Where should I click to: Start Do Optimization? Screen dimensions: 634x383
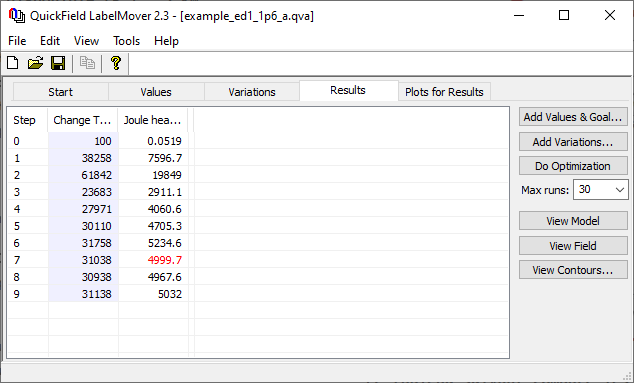tap(573, 166)
